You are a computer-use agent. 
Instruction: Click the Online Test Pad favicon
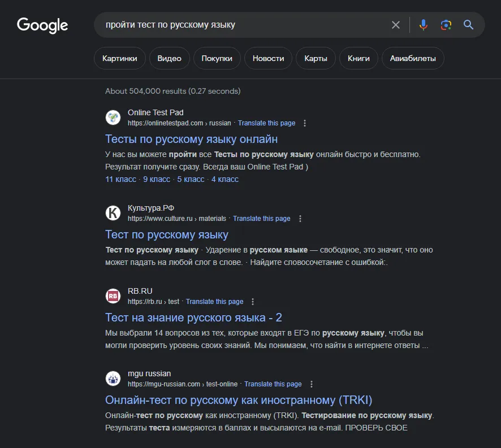tap(113, 118)
